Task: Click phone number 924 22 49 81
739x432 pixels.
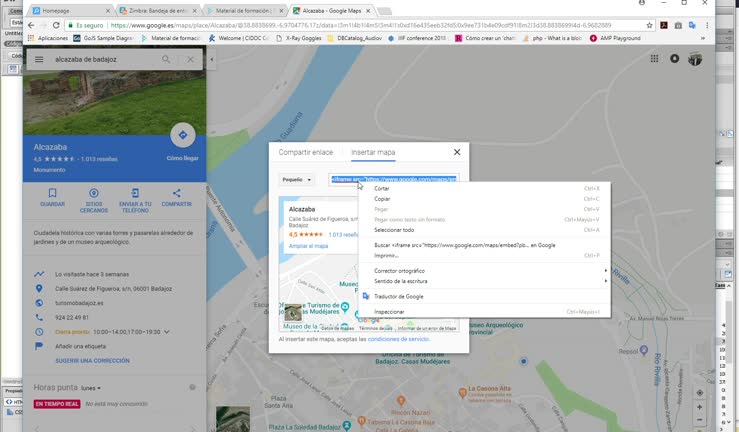Action: pos(72,318)
